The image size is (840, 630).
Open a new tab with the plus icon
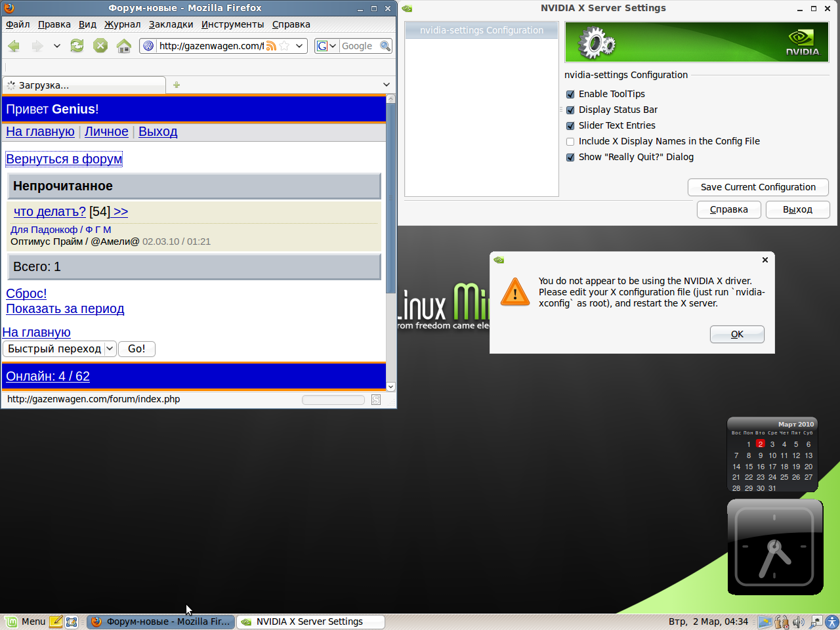(x=177, y=85)
